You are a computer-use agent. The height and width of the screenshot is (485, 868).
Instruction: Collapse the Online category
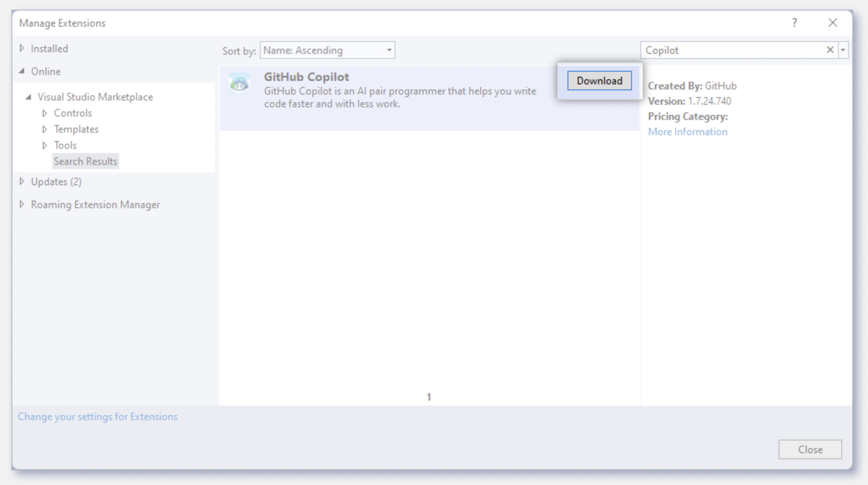click(x=22, y=71)
